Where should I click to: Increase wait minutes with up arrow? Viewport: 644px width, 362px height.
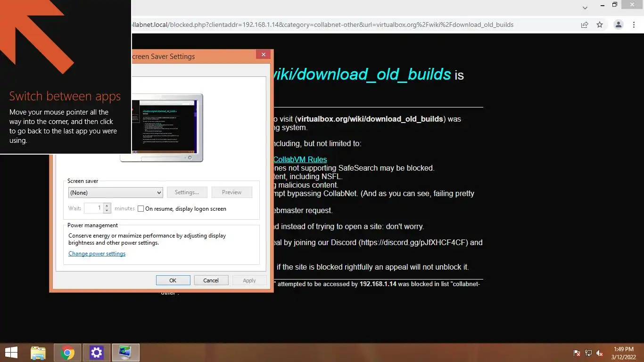(107, 206)
